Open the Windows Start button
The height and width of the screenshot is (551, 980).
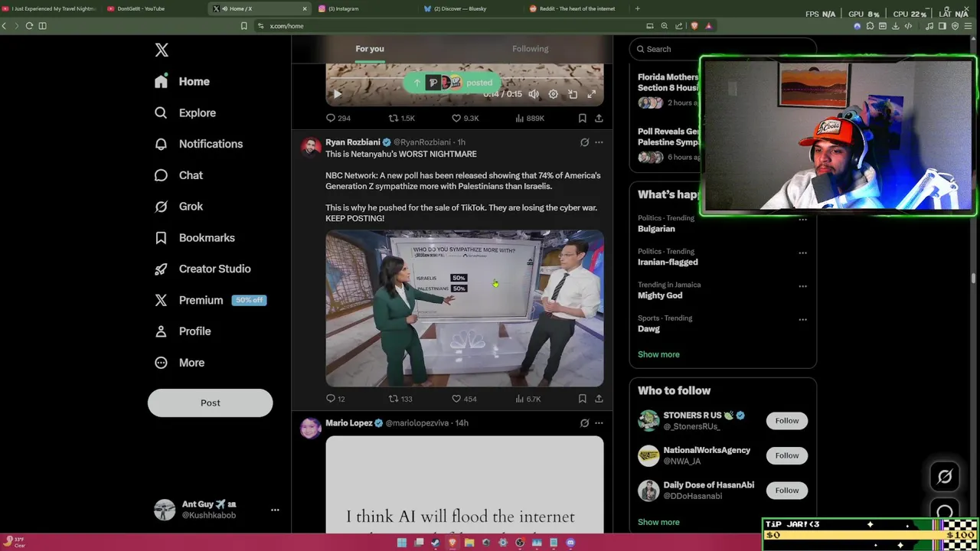pos(402,543)
